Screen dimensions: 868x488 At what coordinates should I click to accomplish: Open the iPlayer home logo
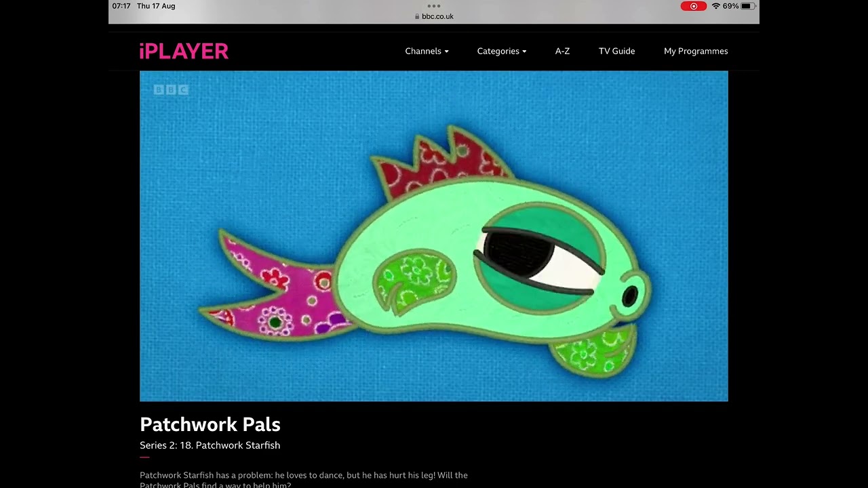coord(184,52)
